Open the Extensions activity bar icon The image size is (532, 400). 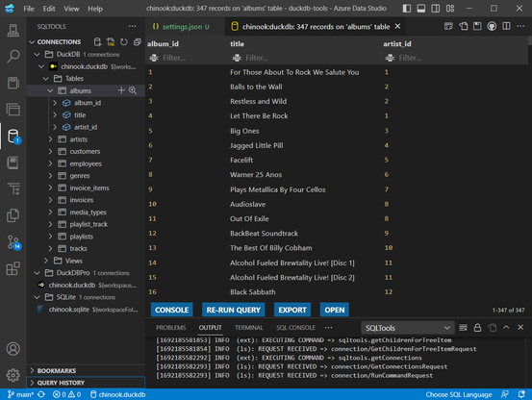pos(13,269)
